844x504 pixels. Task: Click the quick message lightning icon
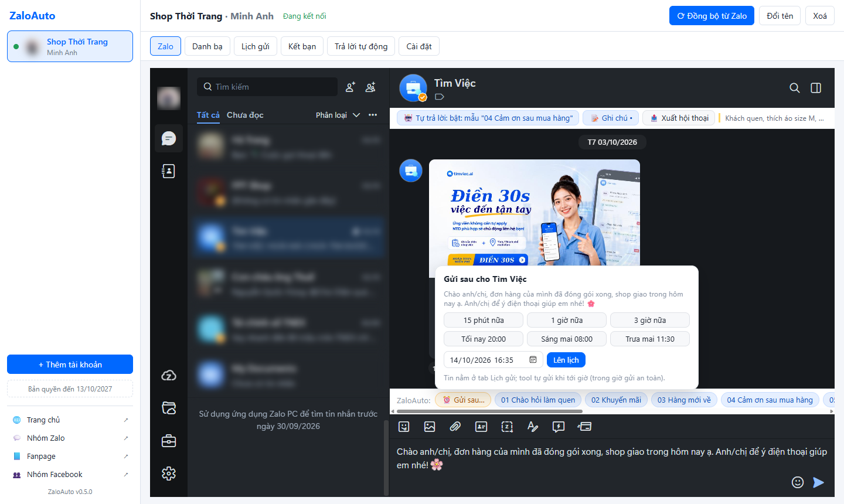click(x=559, y=427)
